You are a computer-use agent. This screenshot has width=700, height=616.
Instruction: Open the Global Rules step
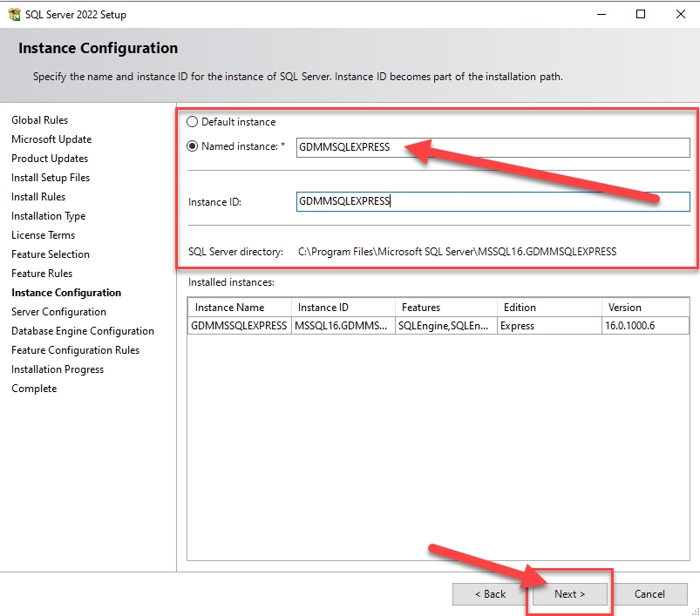40,120
